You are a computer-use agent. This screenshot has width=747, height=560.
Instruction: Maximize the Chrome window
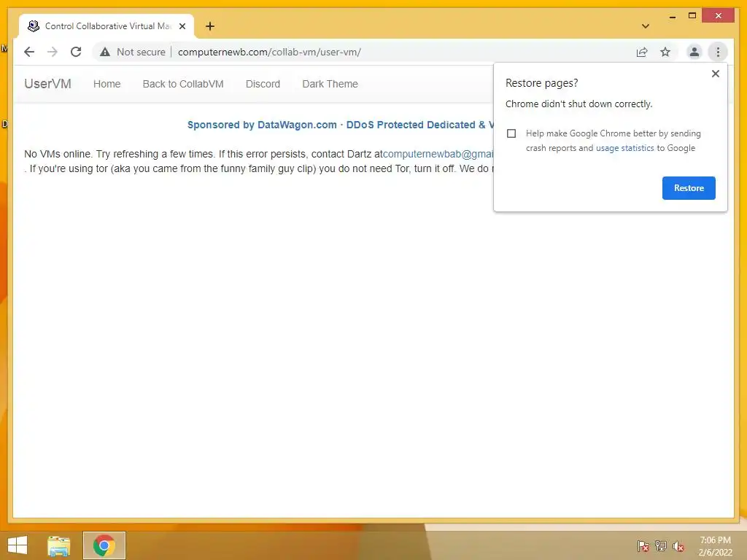(692, 16)
